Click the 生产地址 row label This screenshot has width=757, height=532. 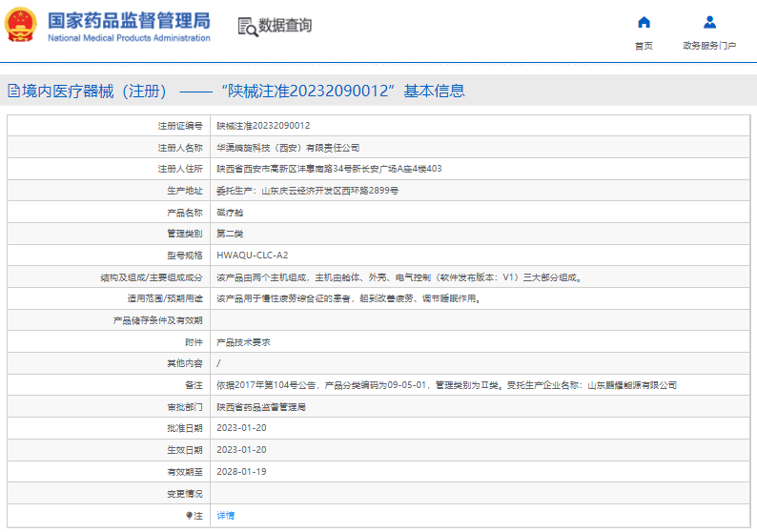click(x=184, y=191)
